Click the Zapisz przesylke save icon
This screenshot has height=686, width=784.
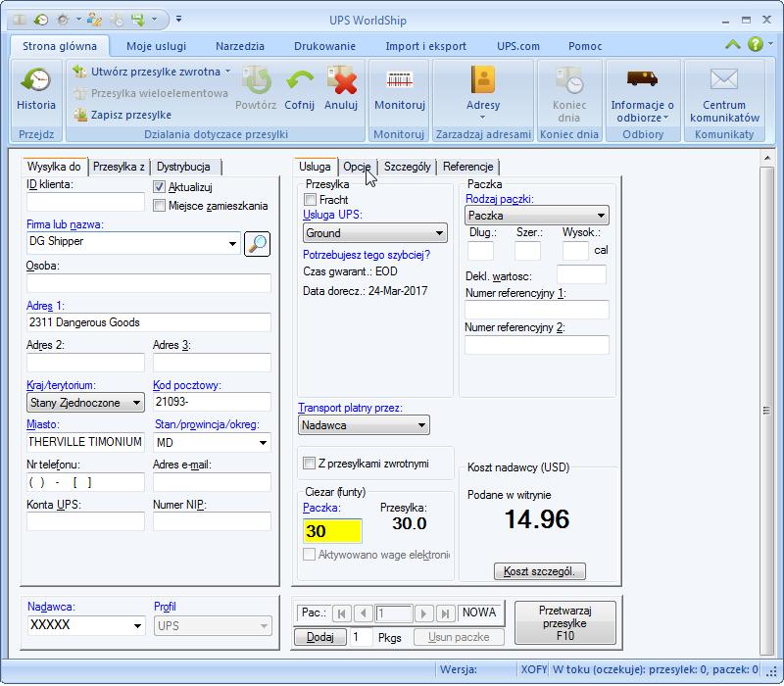click(80, 115)
